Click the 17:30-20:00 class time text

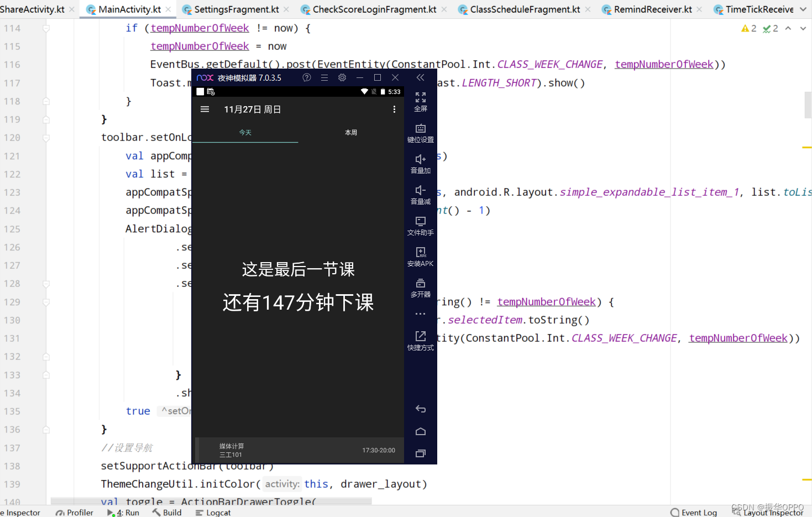click(x=379, y=450)
